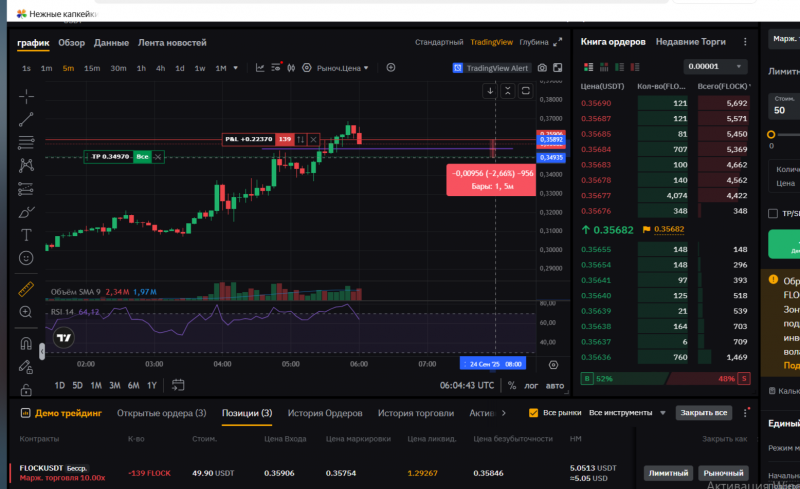Collapse the chart pane
800x489 pixels.
(508, 91)
